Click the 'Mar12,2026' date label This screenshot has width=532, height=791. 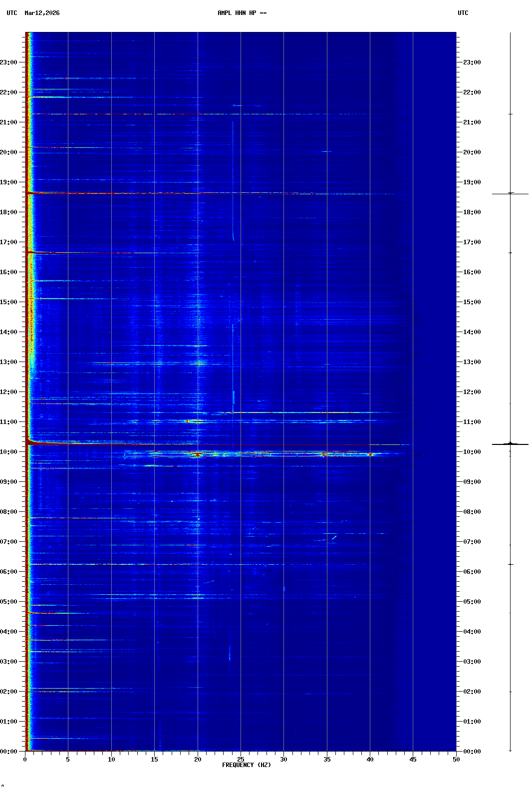click(42, 13)
